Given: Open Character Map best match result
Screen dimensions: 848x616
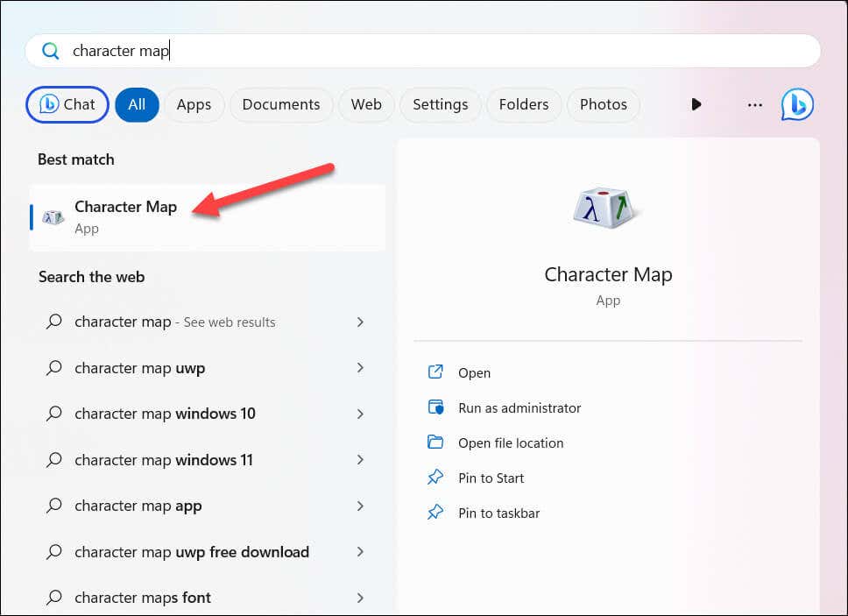Looking at the screenshot, I should pyautogui.click(x=208, y=217).
